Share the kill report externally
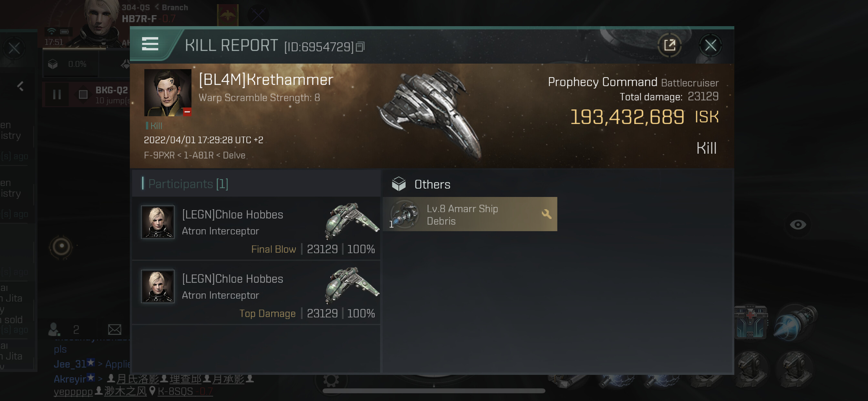Image resolution: width=868 pixels, height=401 pixels. click(669, 45)
